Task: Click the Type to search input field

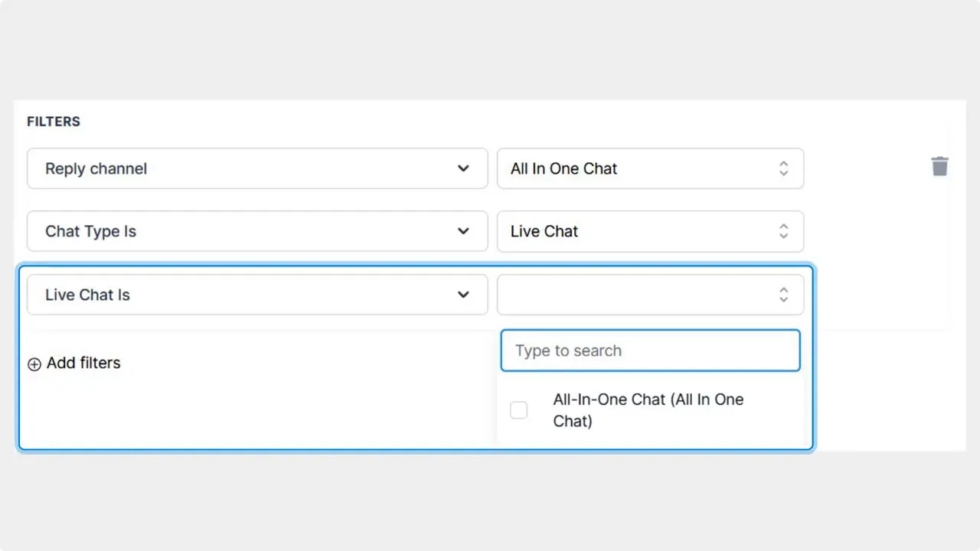Action: pyautogui.click(x=650, y=350)
